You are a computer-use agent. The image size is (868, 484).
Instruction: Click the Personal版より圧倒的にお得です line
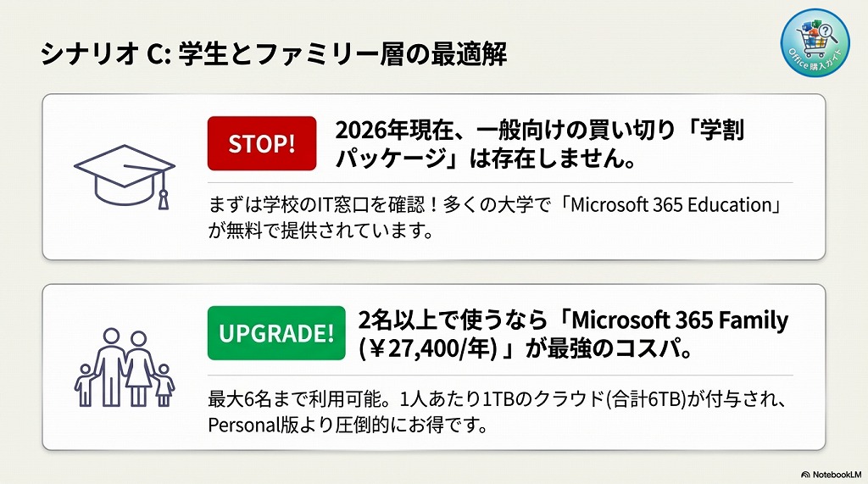[x=348, y=425]
